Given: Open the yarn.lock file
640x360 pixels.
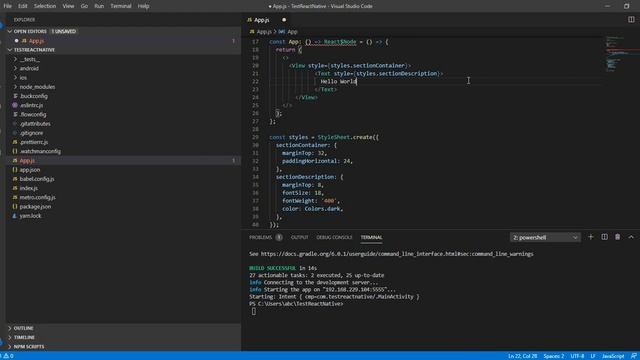Looking at the screenshot, I should (30, 216).
